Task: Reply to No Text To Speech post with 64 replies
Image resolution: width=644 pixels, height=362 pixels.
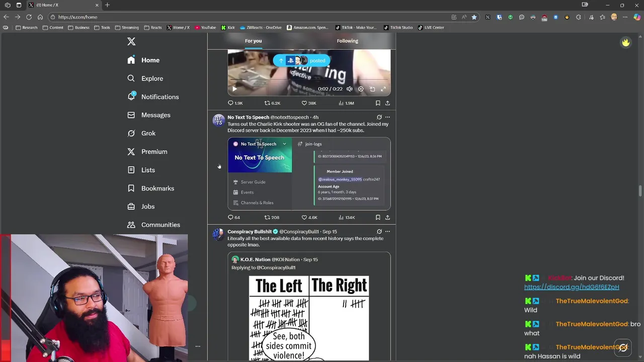Action: [234, 218]
